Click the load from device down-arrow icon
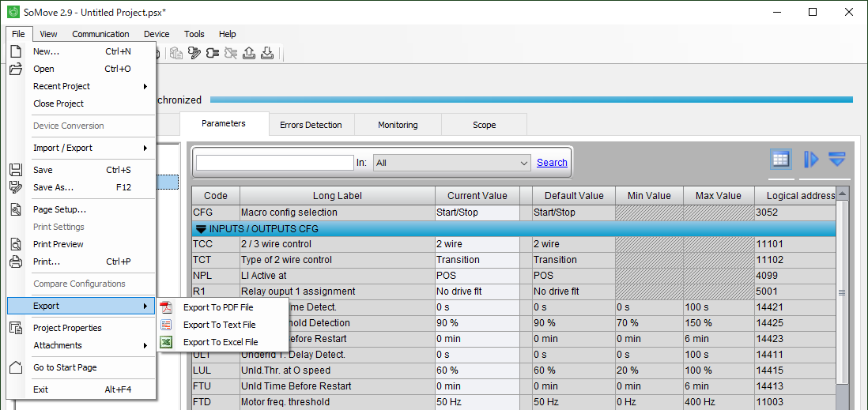 267,53
